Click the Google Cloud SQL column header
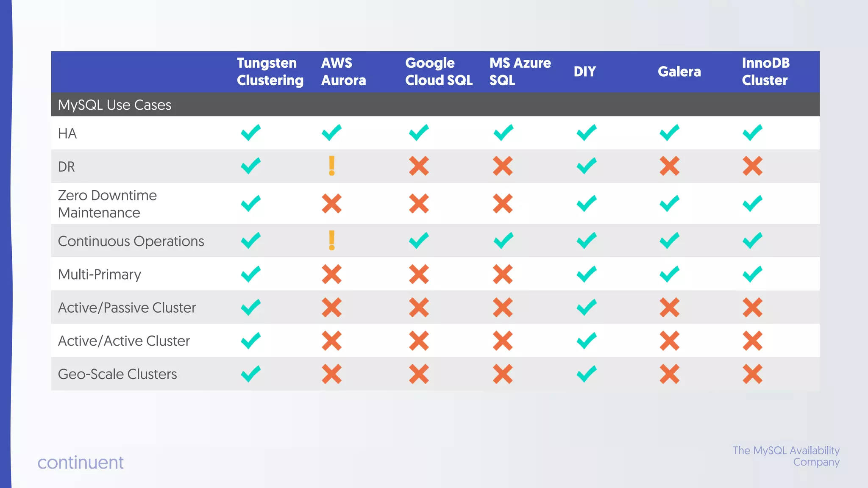The width and height of the screenshot is (868, 488). point(439,72)
